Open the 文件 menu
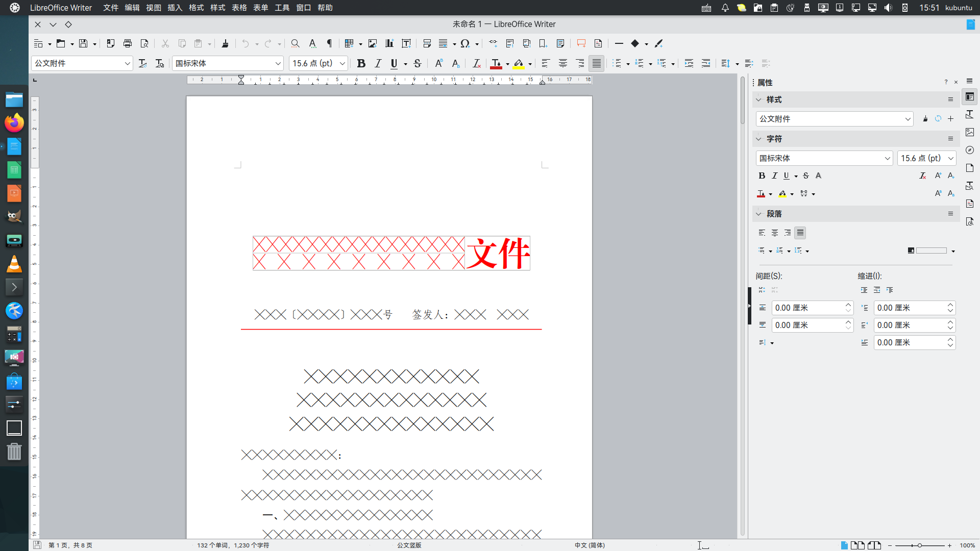Viewport: 980px width, 551px height. (x=111, y=8)
